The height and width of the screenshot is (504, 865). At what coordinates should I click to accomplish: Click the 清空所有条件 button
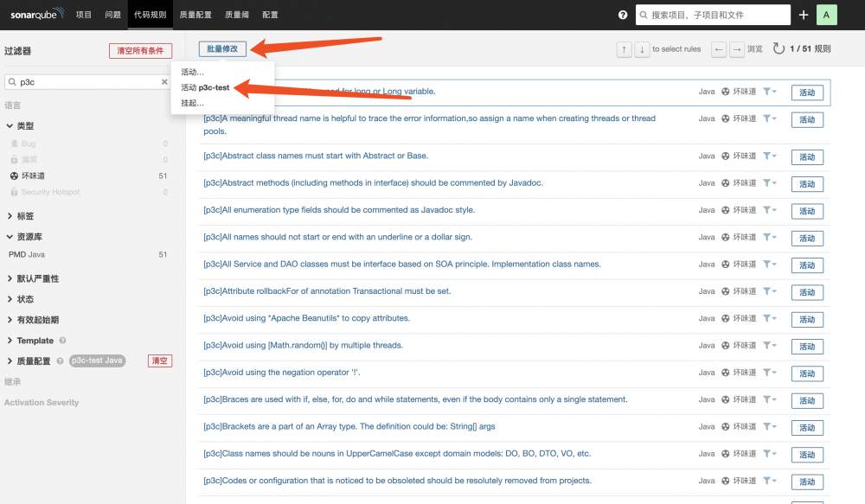click(140, 50)
